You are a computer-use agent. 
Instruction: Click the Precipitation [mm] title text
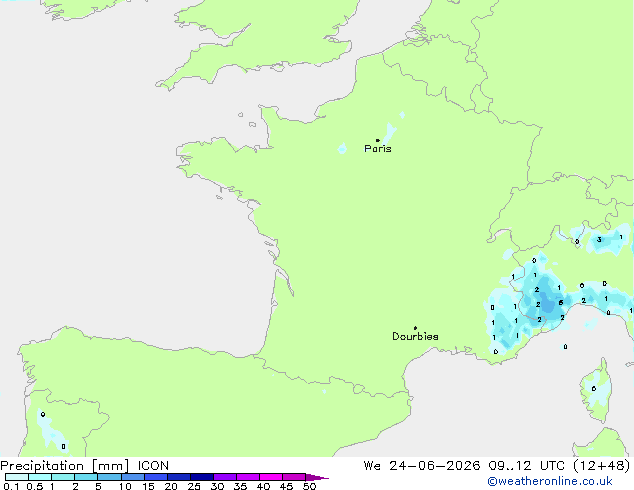click(65, 466)
